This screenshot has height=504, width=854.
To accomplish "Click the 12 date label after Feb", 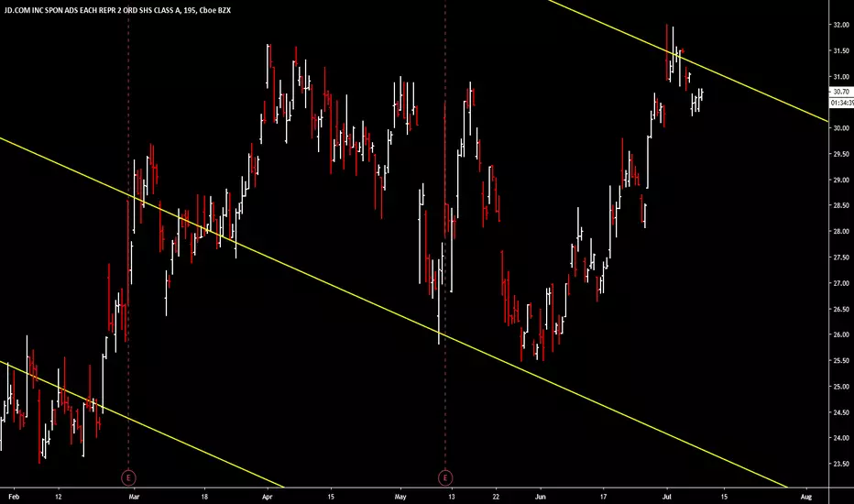I will (x=59, y=497).
